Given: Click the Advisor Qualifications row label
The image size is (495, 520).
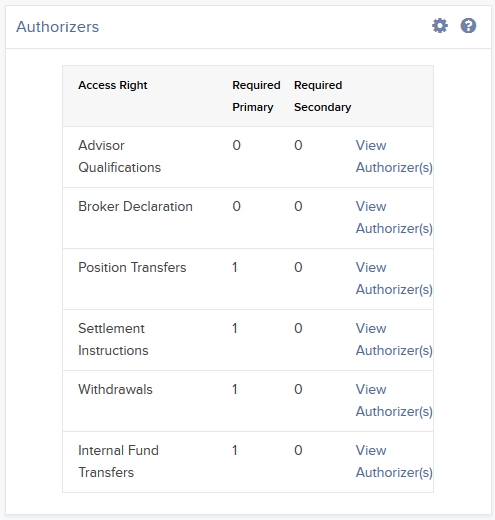Looking at the screenshot, I should pyautogui.click(x=119, y=156).
